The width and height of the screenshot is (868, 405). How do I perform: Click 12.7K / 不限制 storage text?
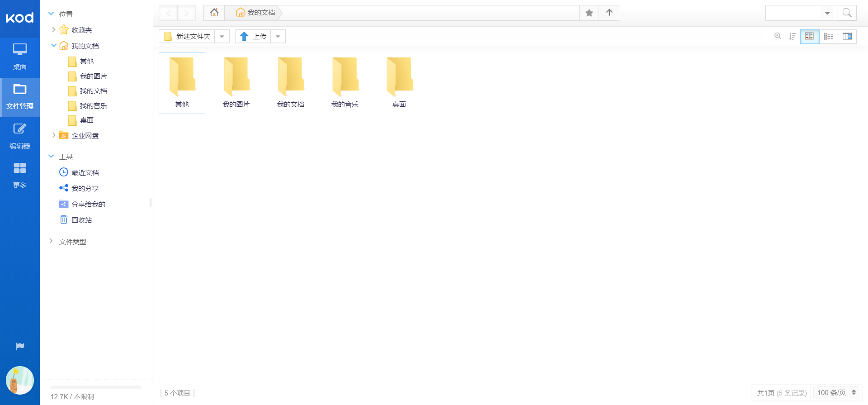click(72, 397)
